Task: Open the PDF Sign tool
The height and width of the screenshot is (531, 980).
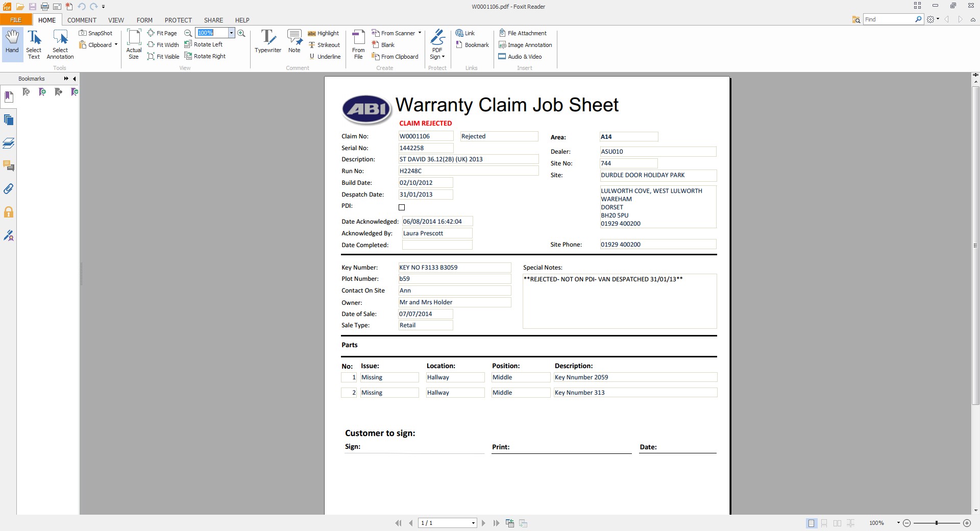Action: [x=437, y=44]
